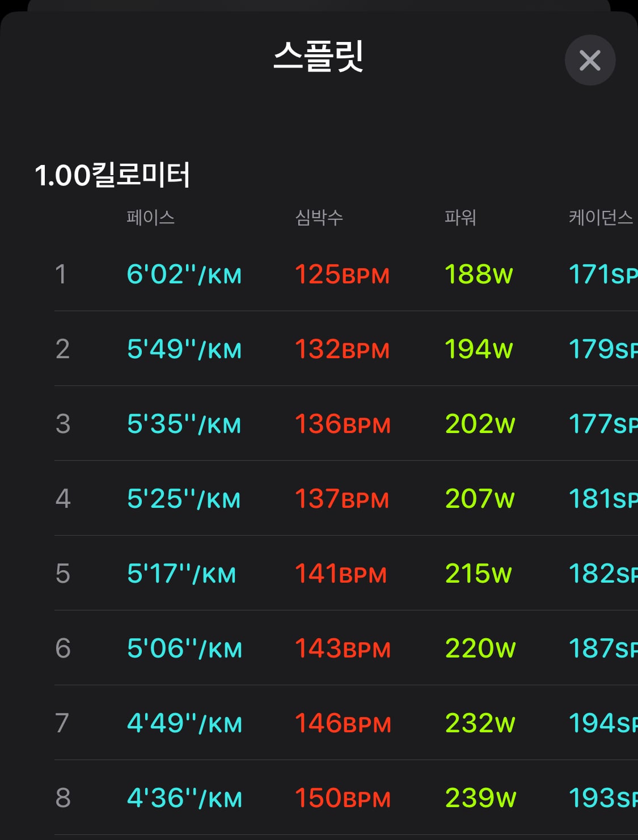Tap heart rate 141BPM
Viewport: 638px width, 840px height.
[341, 574]
